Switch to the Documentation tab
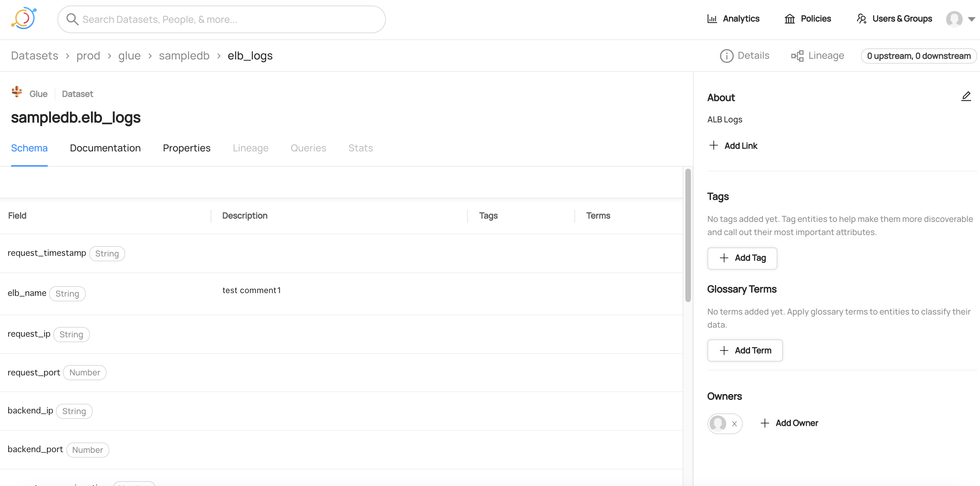Viewport: 980px width, 486px height. pyautogui.click(x=105, y=148)
